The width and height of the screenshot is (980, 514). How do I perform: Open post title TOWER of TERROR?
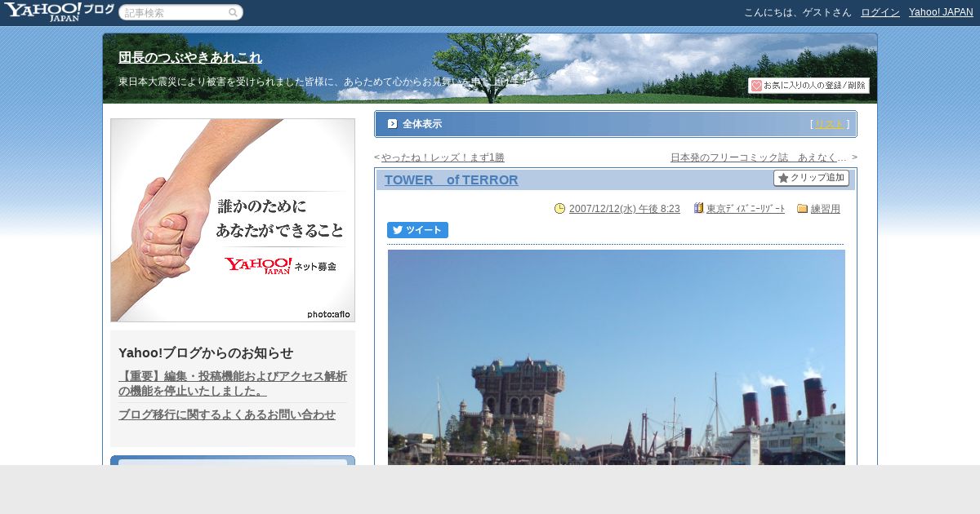(x=452, y=179)
